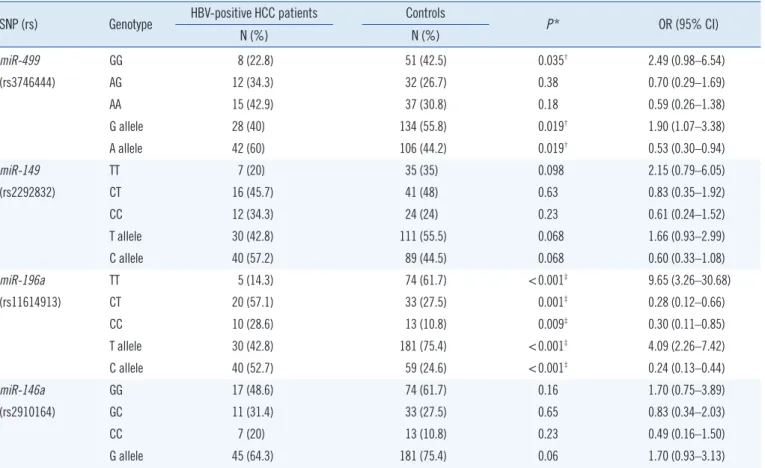Click the '(rs11614913)' identifier

pyautogui.click(x=30, y=302)
